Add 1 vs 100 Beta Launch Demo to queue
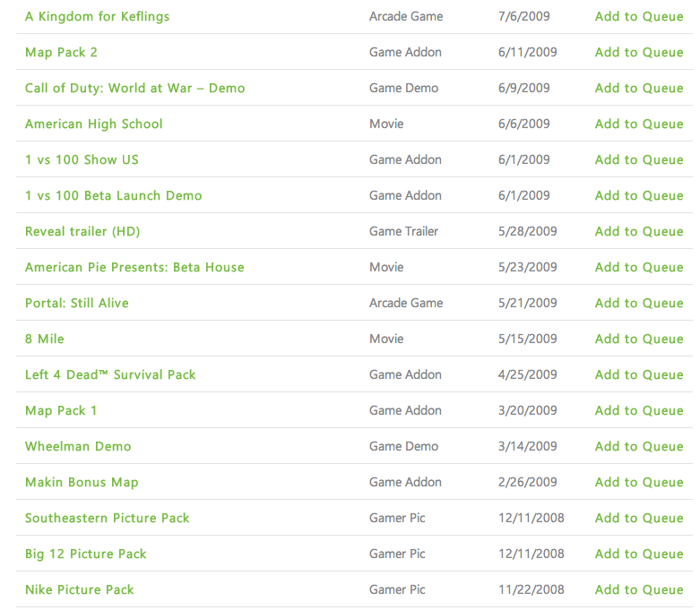The width and height of the screenshot is (700, 610). tap(639, 195)
